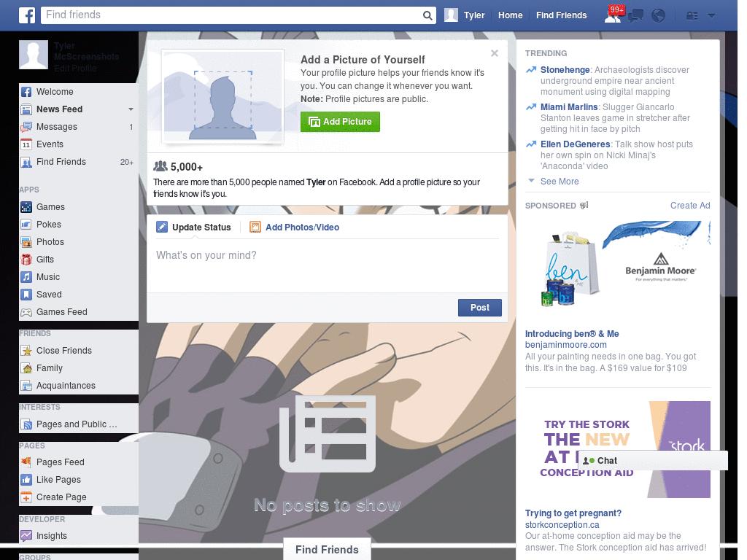Open Find Friends in top bar

click(x=561, y=15)
